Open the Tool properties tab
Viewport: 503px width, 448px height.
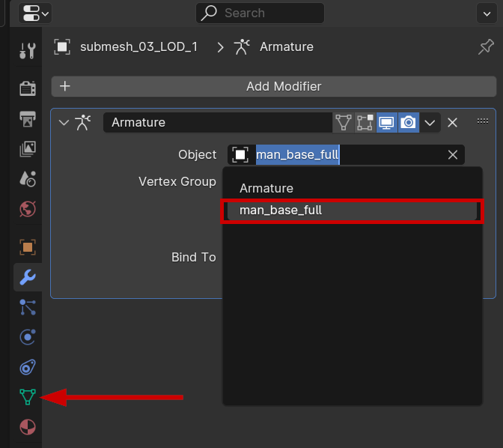click(x=28, y=51)
